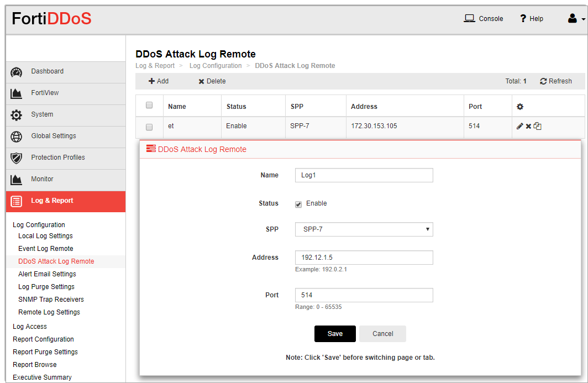Enable the Status checkbox in the dialog

299,203
